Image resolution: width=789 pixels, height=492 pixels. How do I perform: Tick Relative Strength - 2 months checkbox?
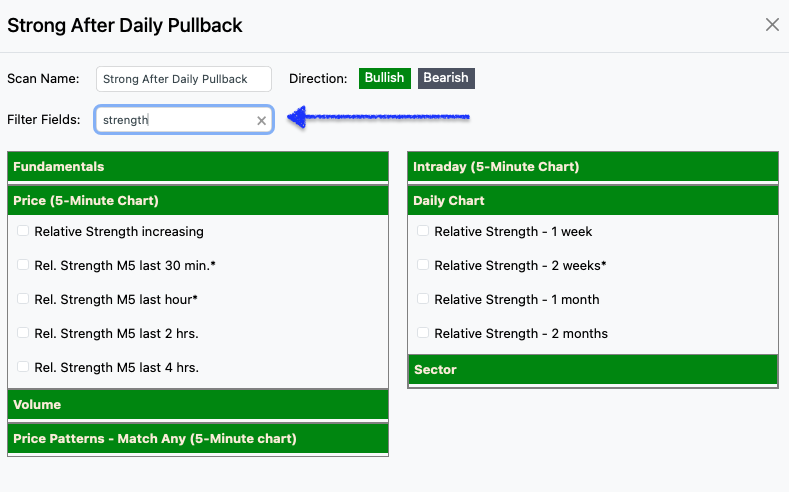[x=423, y=333]
